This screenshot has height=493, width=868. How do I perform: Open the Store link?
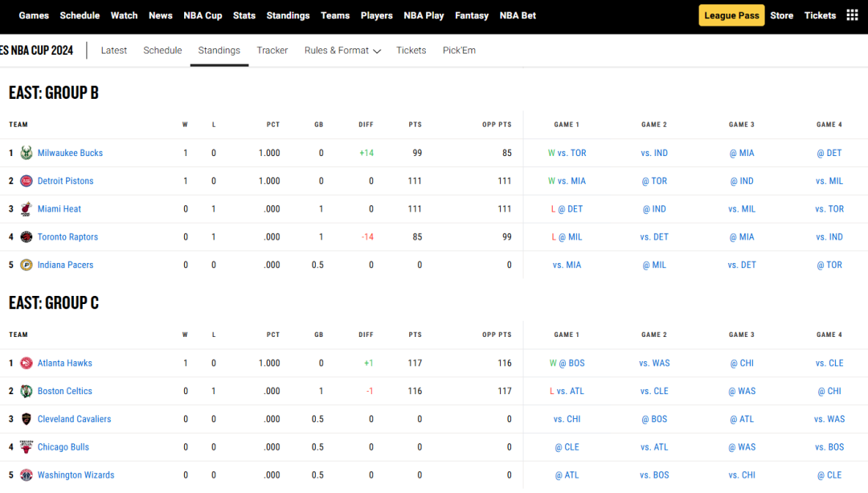point(782,15)
